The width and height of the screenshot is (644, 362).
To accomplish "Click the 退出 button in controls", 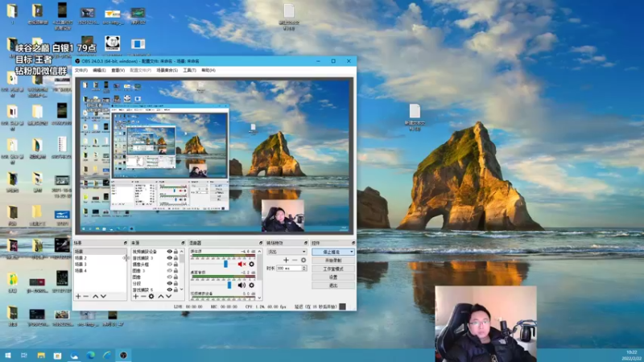I will click(333, 286).
